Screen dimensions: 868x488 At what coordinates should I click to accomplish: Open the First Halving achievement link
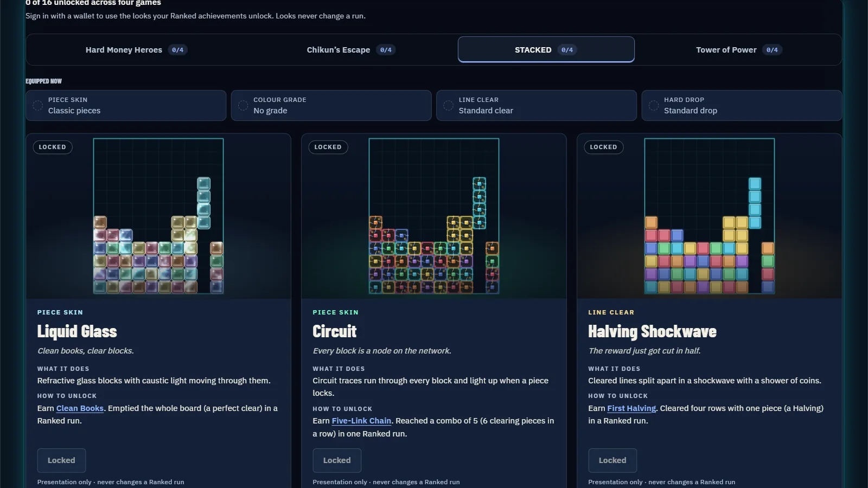click(631, 408)
